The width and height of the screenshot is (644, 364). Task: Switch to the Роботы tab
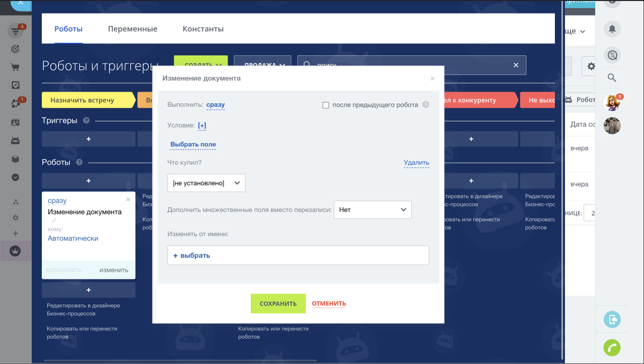tap(68, 29)
